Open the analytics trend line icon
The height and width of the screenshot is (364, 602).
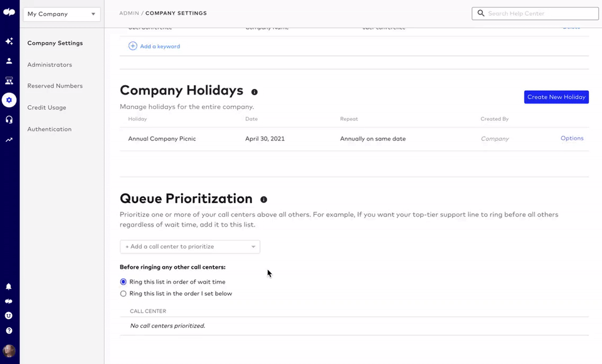[9, 140]
